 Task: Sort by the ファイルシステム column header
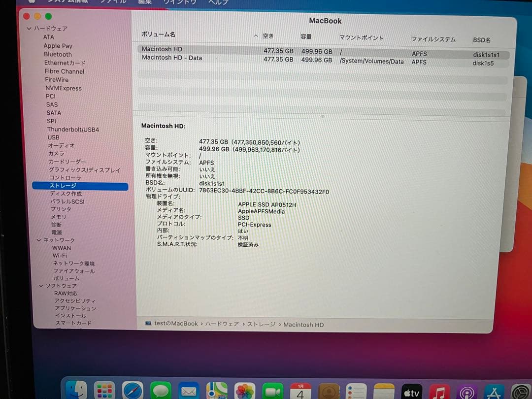pyautogui.click(x=433, y=39)
